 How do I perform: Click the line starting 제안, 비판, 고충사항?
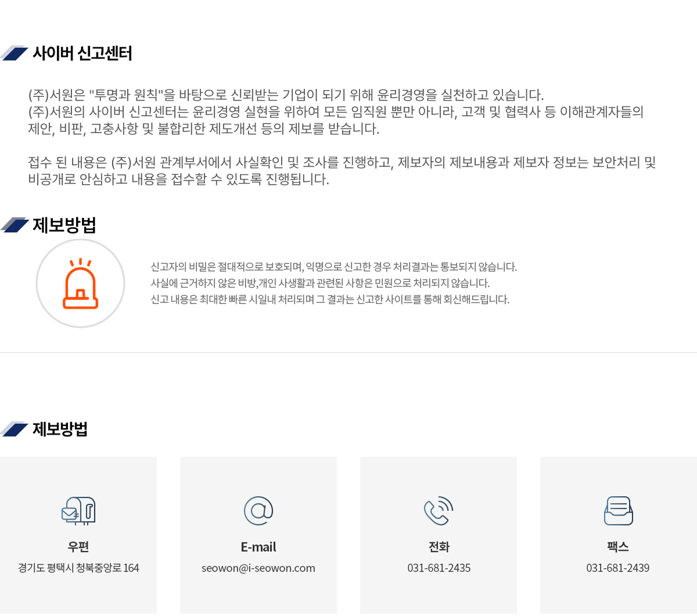point(204,129)
